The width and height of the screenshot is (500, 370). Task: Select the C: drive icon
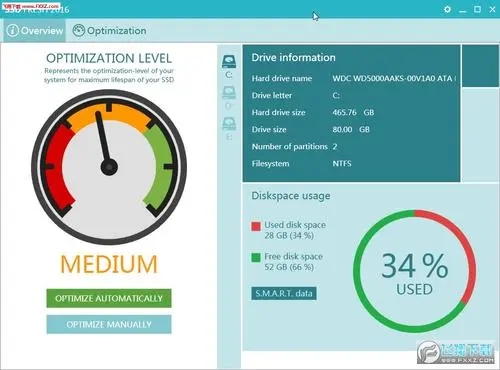229,66
